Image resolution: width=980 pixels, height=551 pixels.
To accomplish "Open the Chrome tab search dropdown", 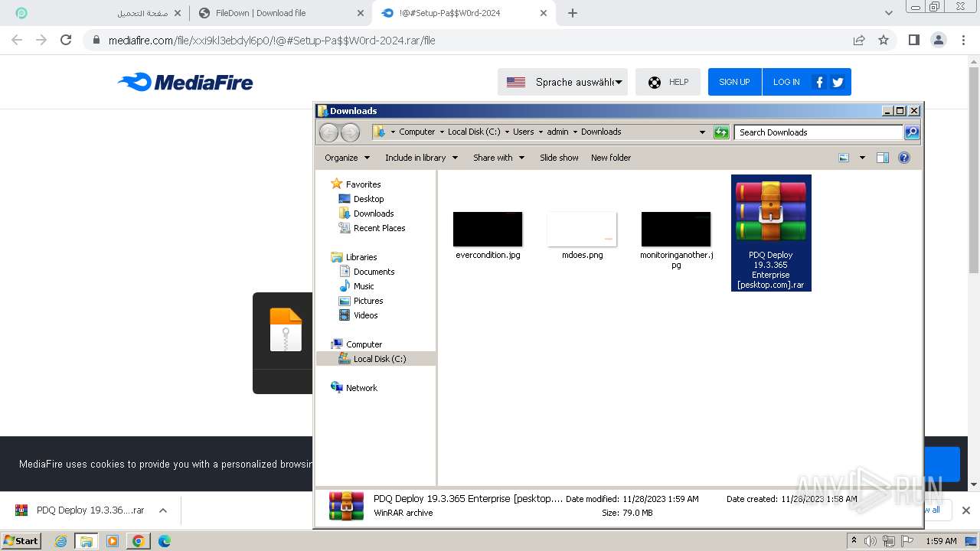I will coord(888,13).
